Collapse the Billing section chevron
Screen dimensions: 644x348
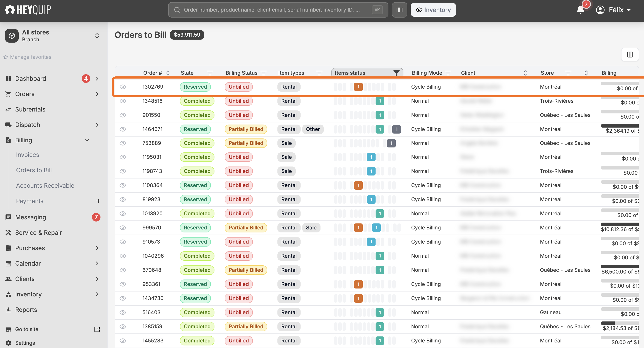[87, 140]
